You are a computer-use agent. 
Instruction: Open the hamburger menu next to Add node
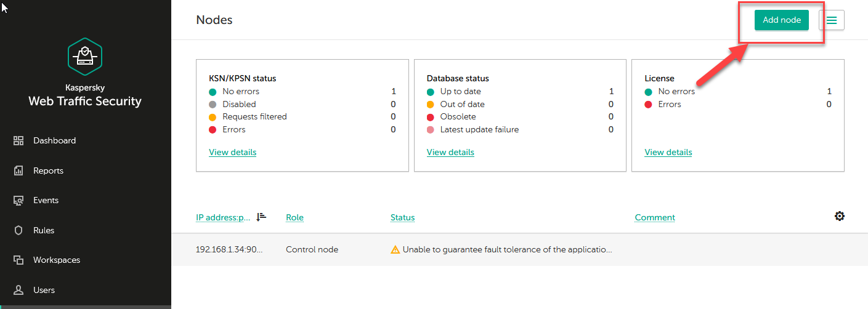tap(831, 20)
